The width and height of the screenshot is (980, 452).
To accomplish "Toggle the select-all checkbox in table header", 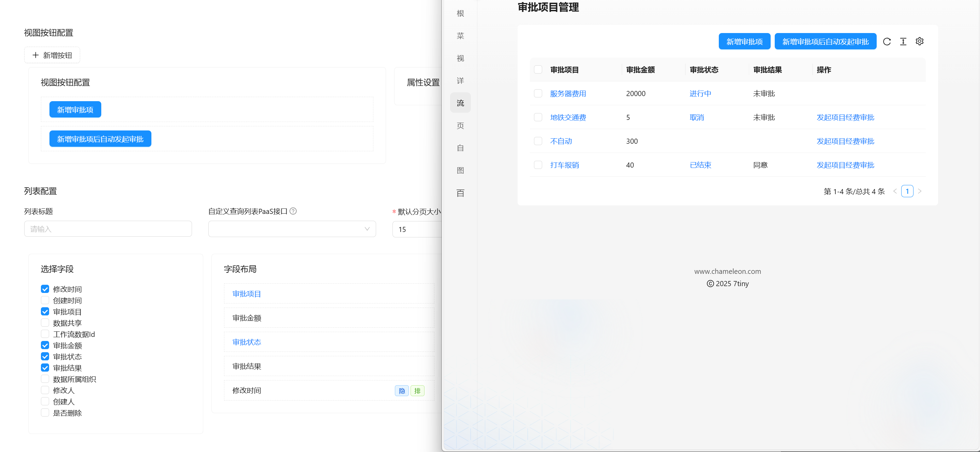I will [x=538, y=69].
